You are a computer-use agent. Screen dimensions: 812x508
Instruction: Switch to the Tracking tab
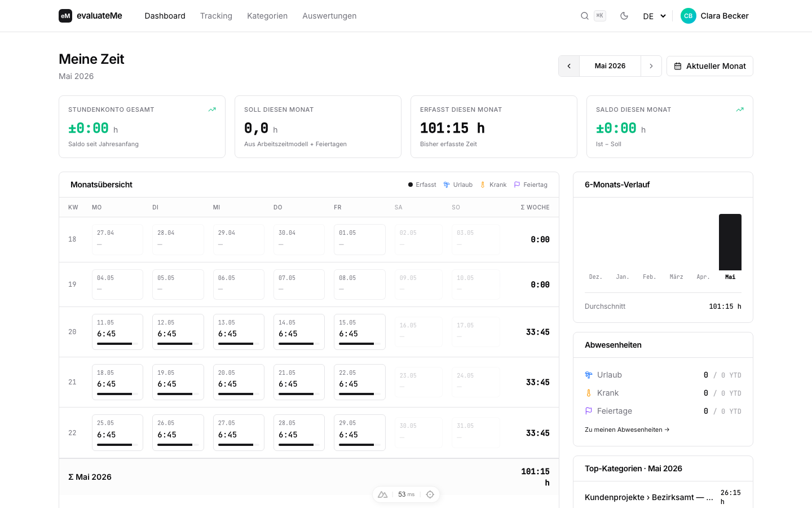(x=216, y=16)
